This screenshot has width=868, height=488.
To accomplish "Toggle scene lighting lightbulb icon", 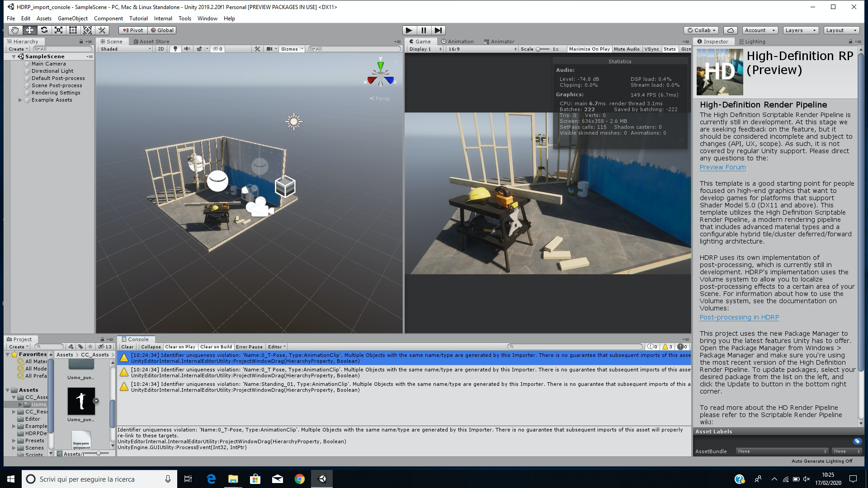I will coord(175,49).
